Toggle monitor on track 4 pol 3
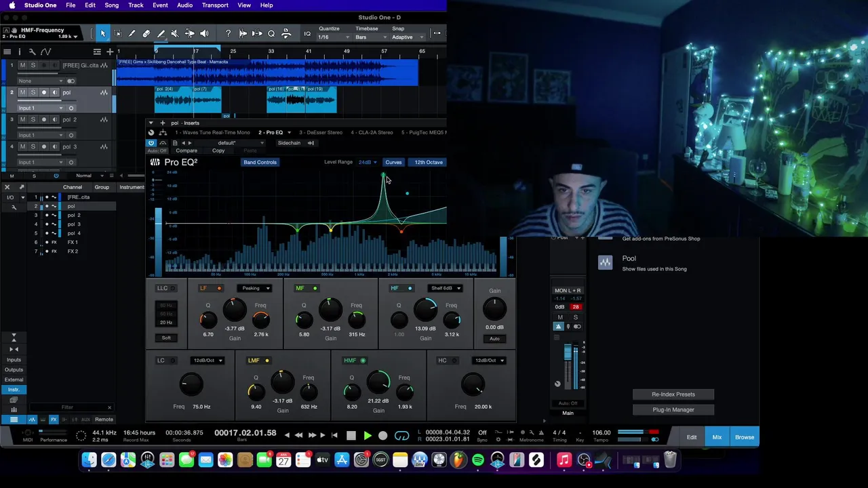Viewport: 868px width, 488px height. (55, 146)
